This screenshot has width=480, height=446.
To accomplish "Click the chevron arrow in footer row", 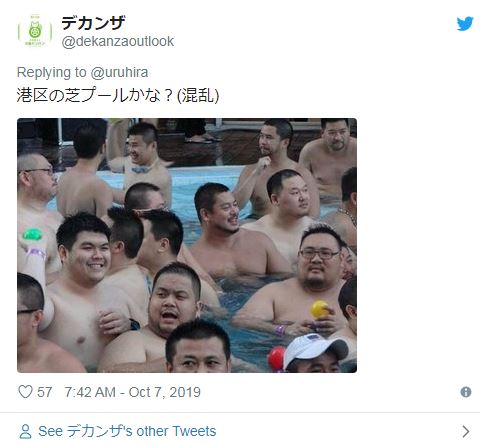I will click(x=466, y=431).
